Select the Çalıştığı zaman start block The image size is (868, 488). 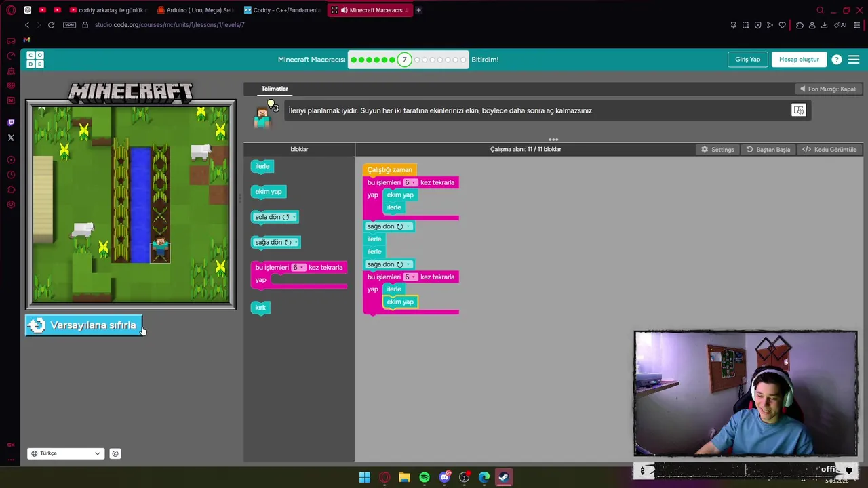point(389,169)
